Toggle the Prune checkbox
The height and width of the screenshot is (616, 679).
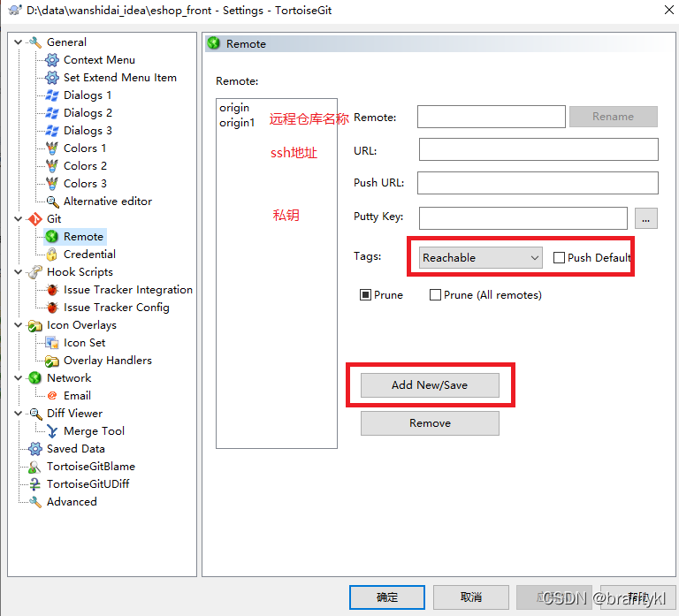pyautogui.click(x=365, y=295)
